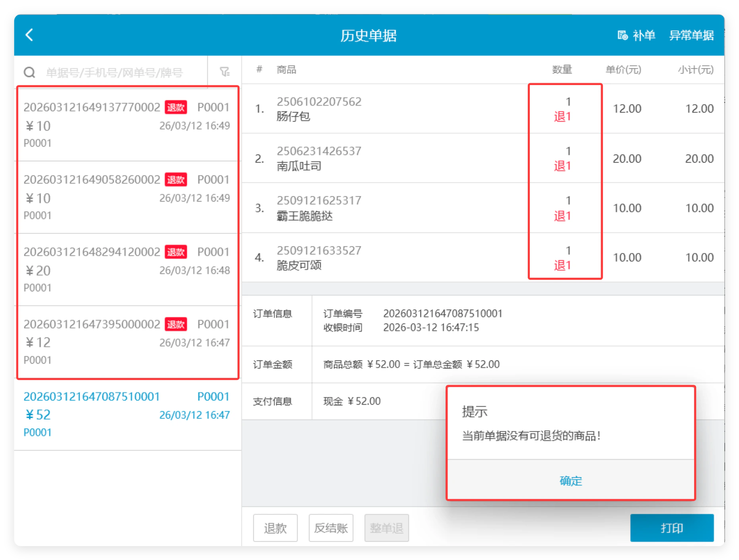Click the 南瓜吐司 product row
The height and width of the screenshot is (560, 739).
tap(483, 158)
